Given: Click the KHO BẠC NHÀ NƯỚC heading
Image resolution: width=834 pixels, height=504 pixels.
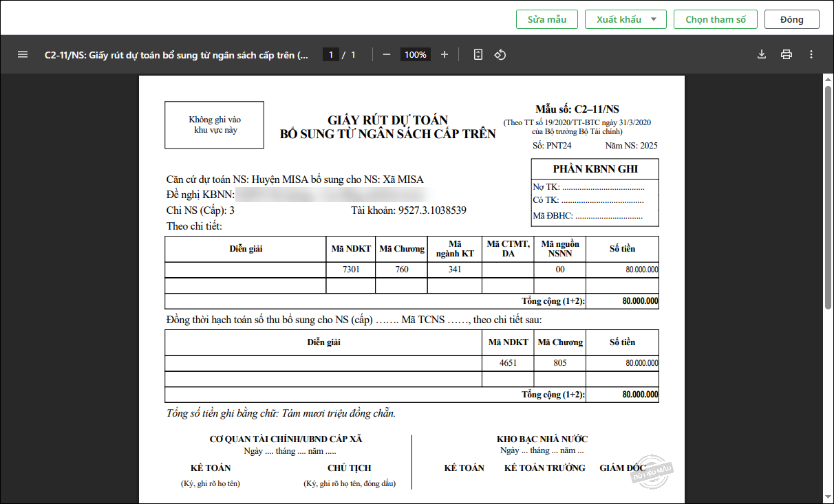Looking at the screenshot, I should click(542, 439).
